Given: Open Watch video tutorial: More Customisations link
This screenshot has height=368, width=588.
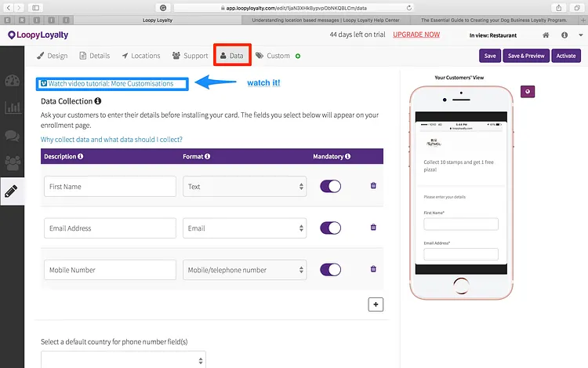Looking at the screenshot, I should [107, 84].
